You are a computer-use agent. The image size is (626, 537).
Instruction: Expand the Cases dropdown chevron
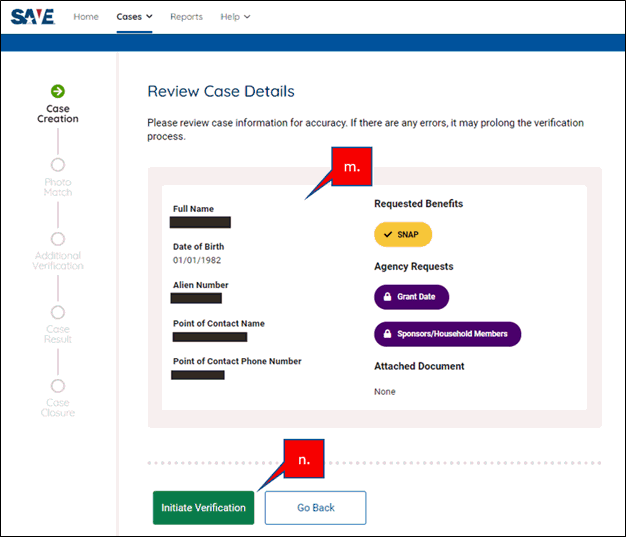pyautogui.click(x=149, y=17)
